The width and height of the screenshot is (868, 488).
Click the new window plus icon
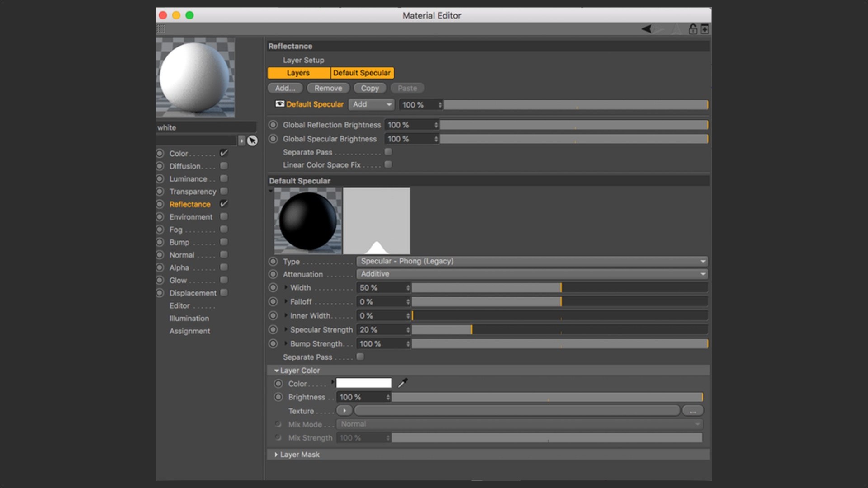click(704, 29)
